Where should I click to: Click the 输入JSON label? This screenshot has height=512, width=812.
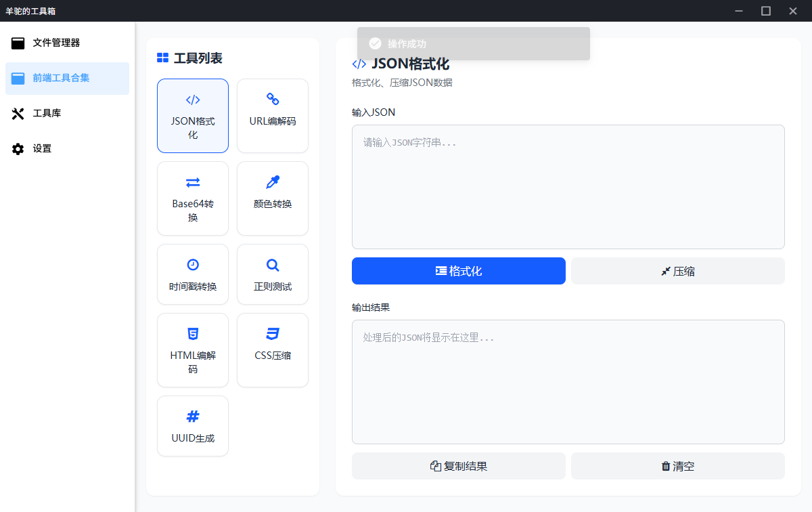click(x=374, y=112)
